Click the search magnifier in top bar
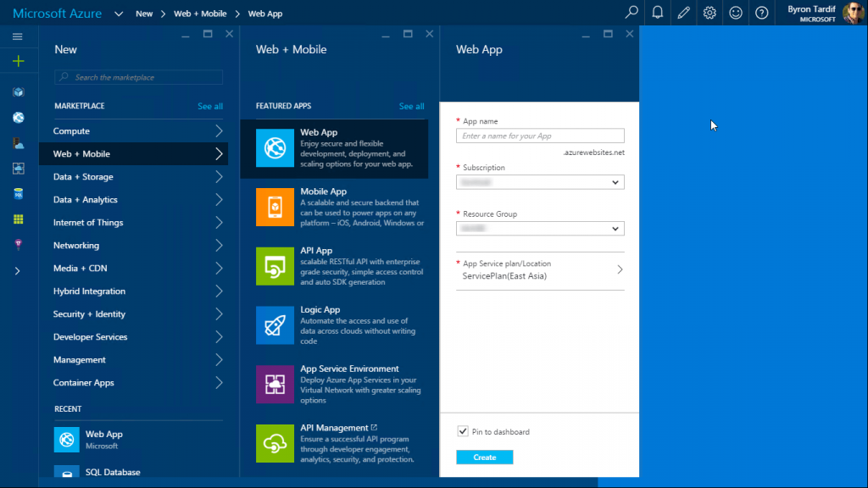Image resolution: width=868 pixels, height=488 pixels. point(632,12)
